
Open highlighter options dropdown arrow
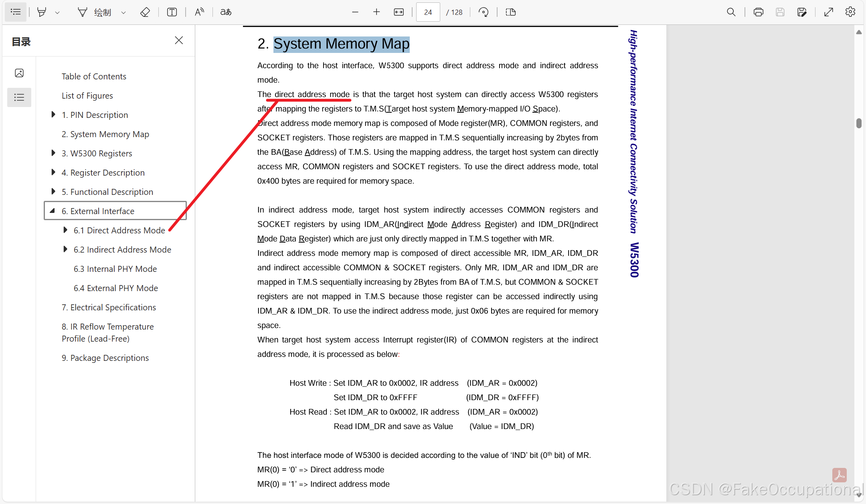coord(57,13)
